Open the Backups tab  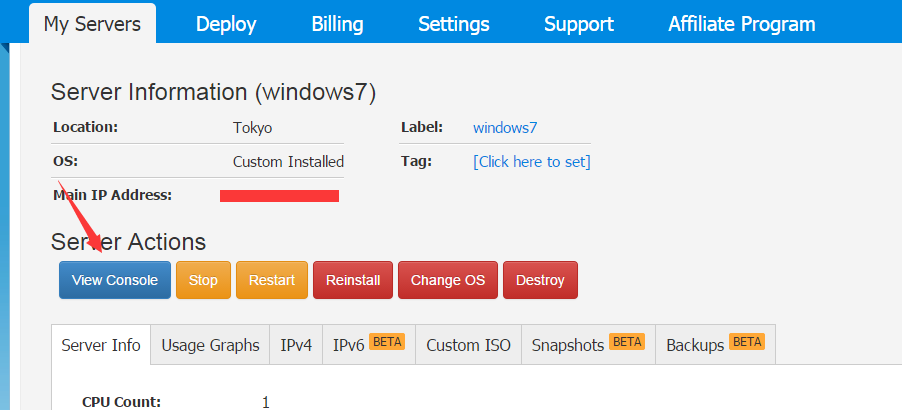[x=714, y=345]
